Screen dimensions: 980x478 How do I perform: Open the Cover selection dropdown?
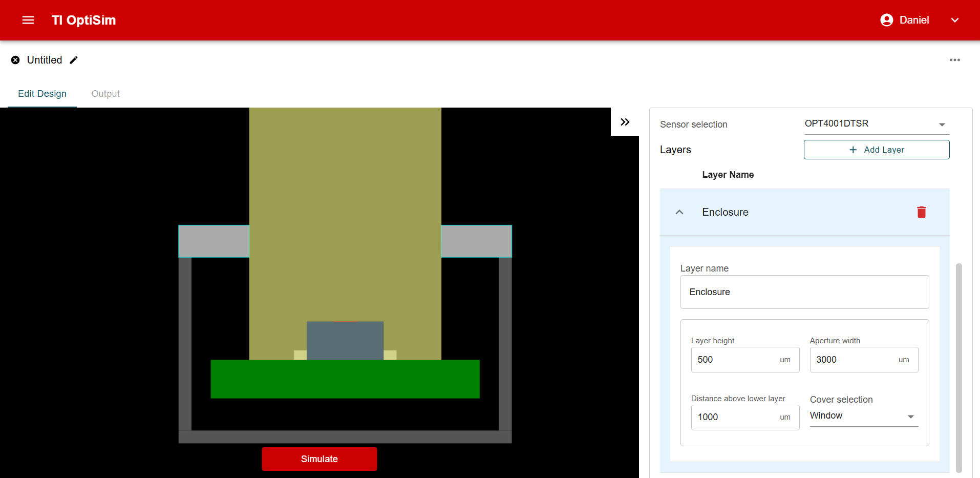863,416
